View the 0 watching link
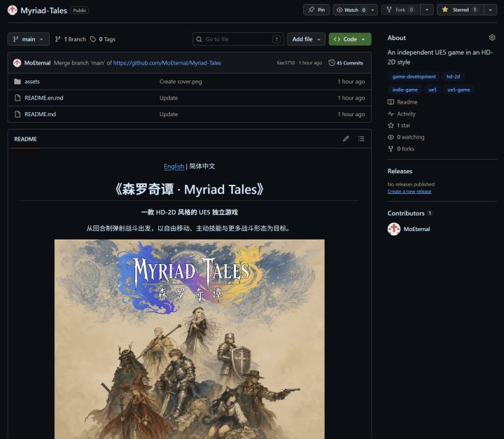The height and width of the screenshot is (439, 504). 406,137
